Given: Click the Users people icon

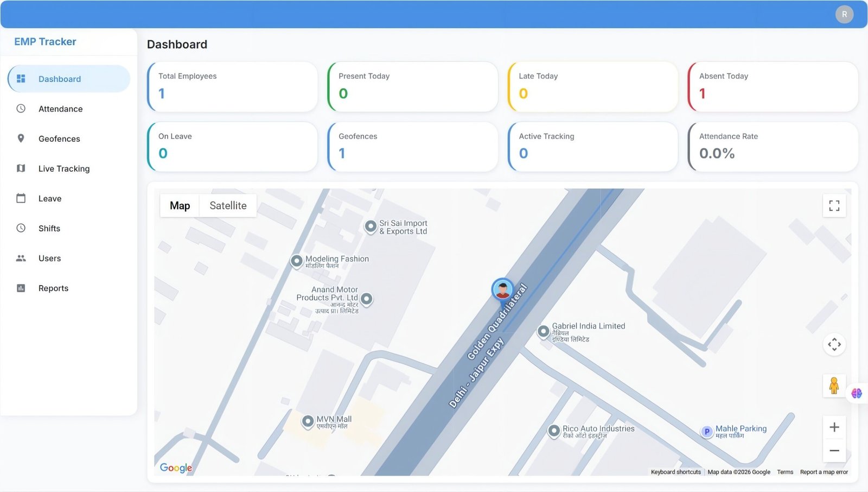Looking at the screenshot, I should (x=21, y=258).
